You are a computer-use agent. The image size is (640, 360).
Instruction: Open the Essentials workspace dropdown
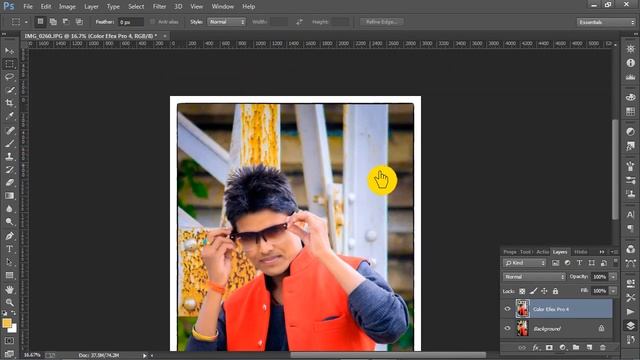606,22
